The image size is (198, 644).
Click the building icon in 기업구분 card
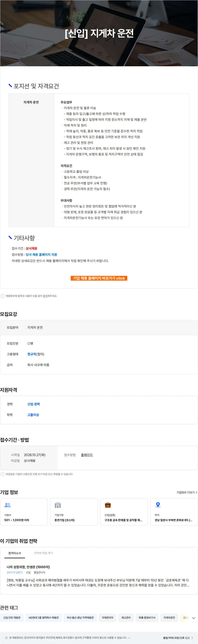click(58, 505)
